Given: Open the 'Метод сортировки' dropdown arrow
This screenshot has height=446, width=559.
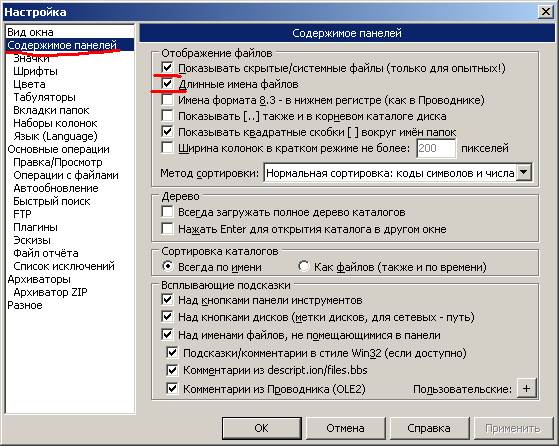Looking at the screenshot, I should tap(524, 173).
